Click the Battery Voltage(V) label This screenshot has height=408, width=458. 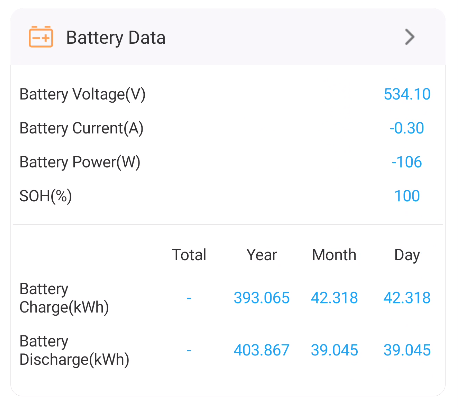(83, 95)
